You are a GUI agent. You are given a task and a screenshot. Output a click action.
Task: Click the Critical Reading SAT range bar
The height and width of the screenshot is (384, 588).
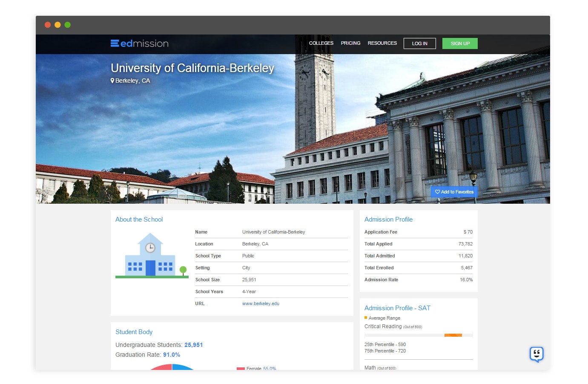pyautogui.click(x=419, y=335)
